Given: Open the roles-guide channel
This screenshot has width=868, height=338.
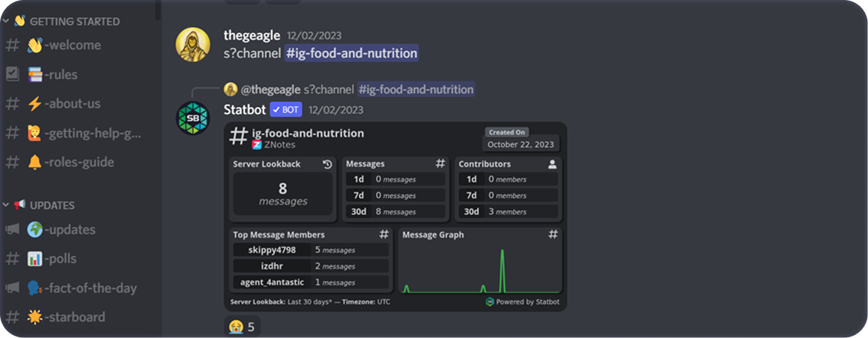Looking at the screenshot, I should coord(79,162).
